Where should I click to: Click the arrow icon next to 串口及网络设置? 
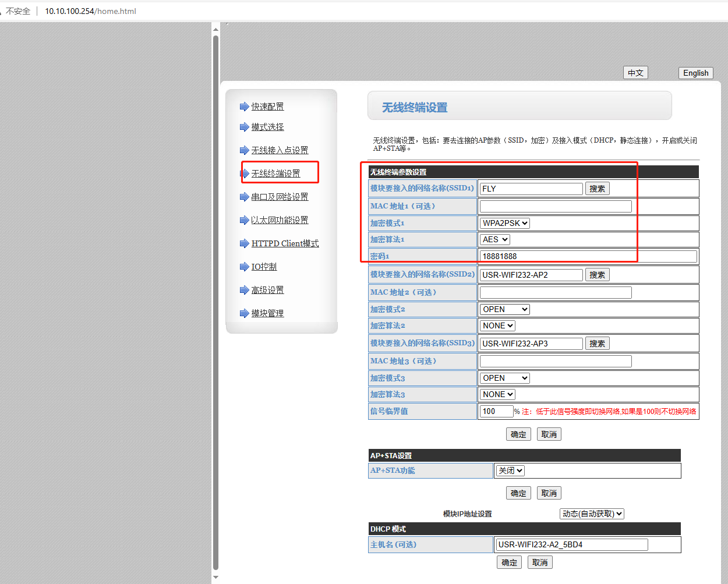(x=244, y=197)
